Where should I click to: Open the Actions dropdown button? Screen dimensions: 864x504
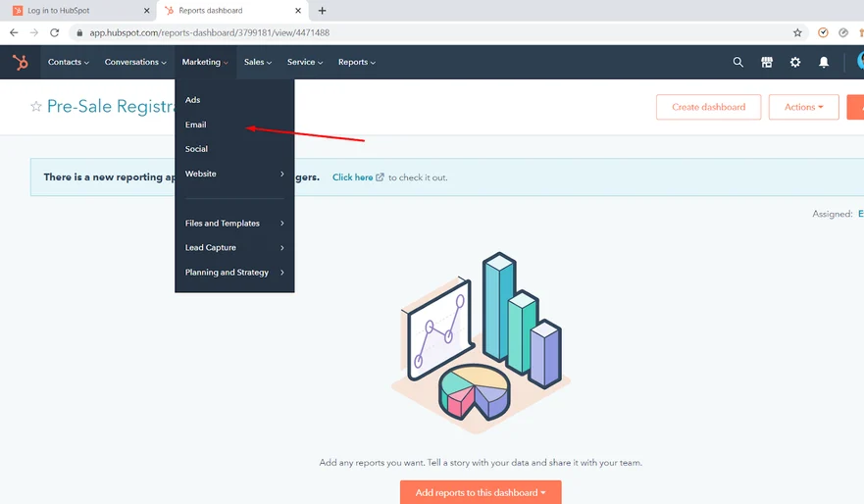[804, 107]
